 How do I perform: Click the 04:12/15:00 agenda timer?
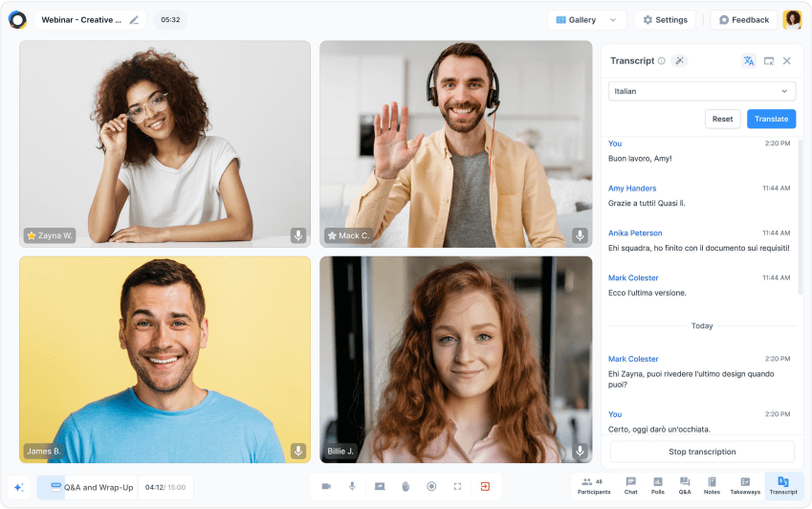point(165,487)
